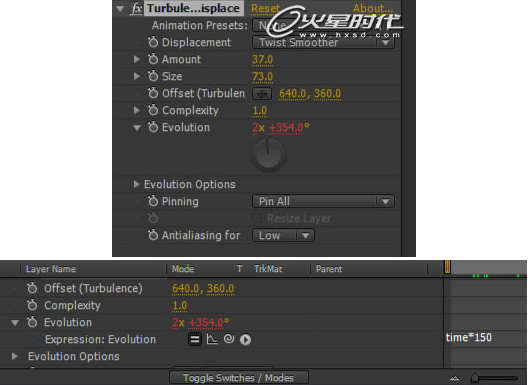Click the timeline Offset value 360.0

(x=220, y=289)
